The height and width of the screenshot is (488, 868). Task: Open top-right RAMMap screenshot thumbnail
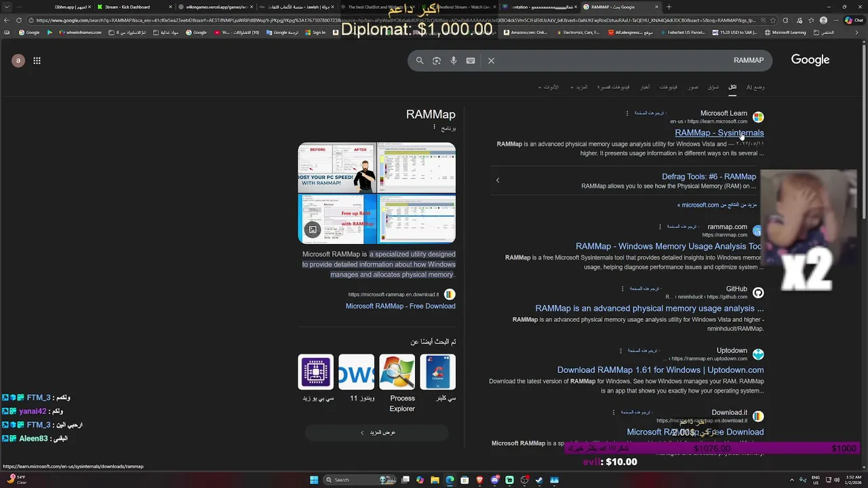[x=417, y=168]
